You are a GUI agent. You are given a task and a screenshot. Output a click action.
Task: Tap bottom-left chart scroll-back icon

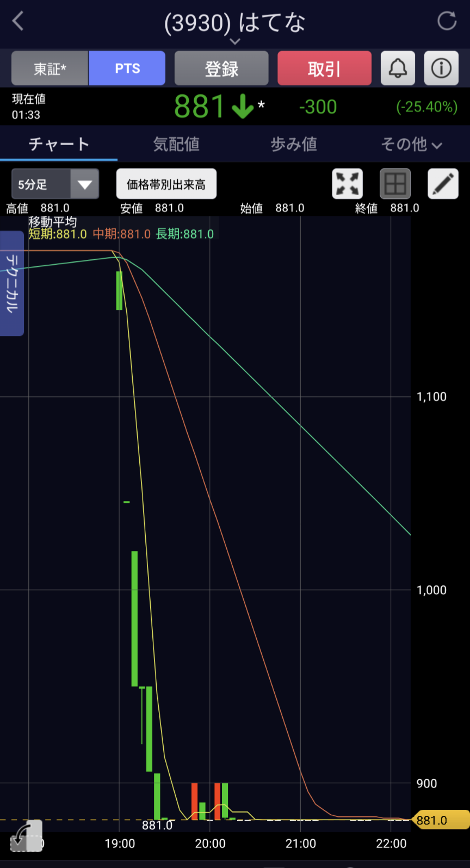coord(26,835)
